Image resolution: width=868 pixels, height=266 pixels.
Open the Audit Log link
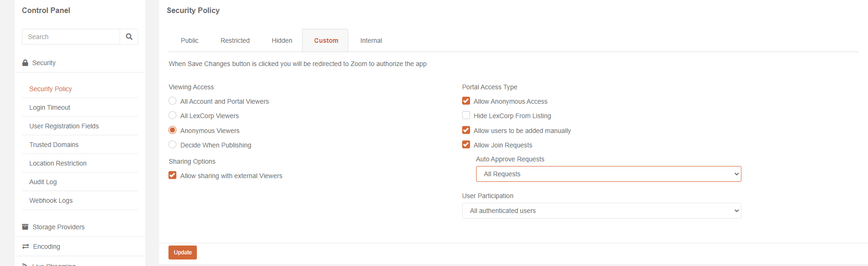(x=43, y=182)
